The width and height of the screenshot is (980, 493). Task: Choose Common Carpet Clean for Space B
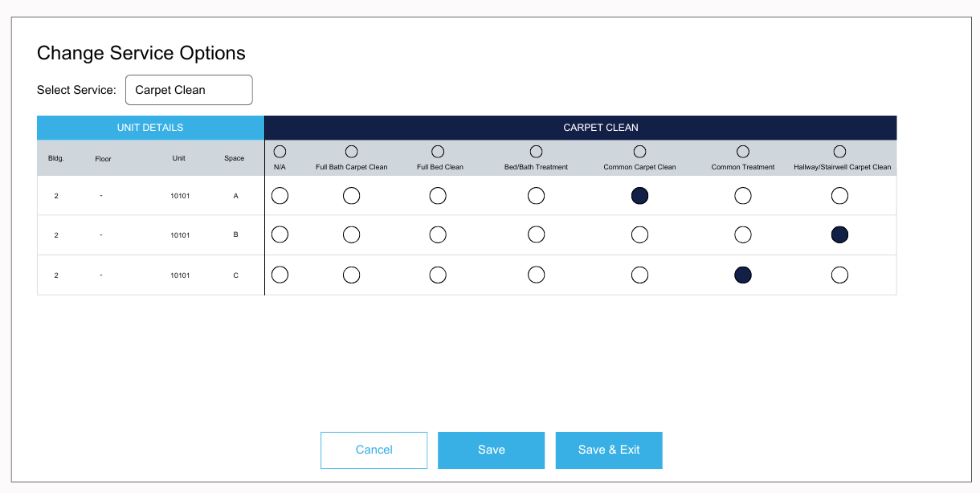point(639,234)
